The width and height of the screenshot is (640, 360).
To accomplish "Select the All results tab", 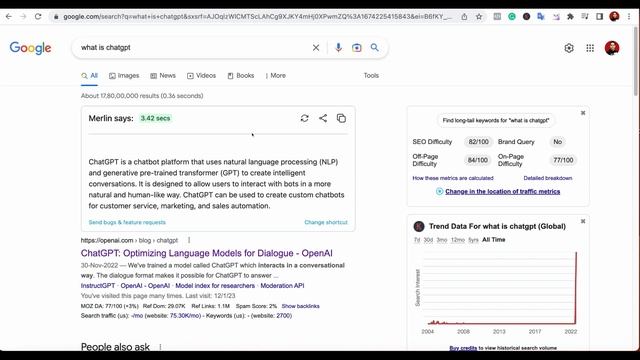I will [89, 76].
